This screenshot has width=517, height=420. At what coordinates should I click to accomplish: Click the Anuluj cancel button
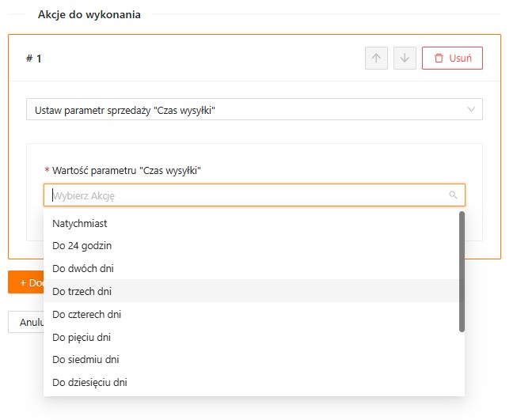pyautogui.click(x=25, y=322)
